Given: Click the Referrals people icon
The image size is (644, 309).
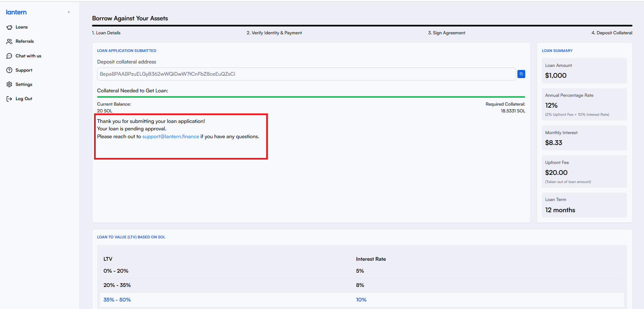Looking at the screenshot, I should (x=9, y=41).
